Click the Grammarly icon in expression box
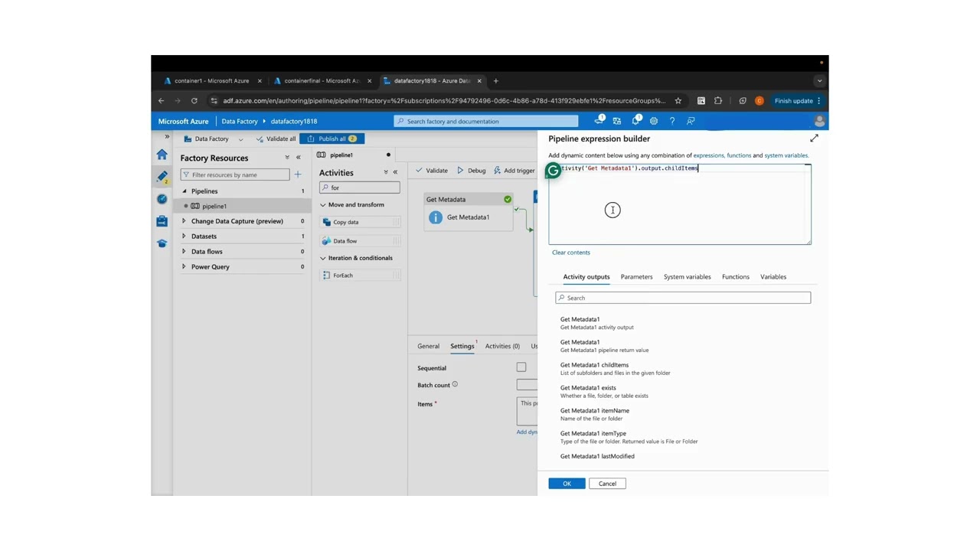 pos(553,171)
